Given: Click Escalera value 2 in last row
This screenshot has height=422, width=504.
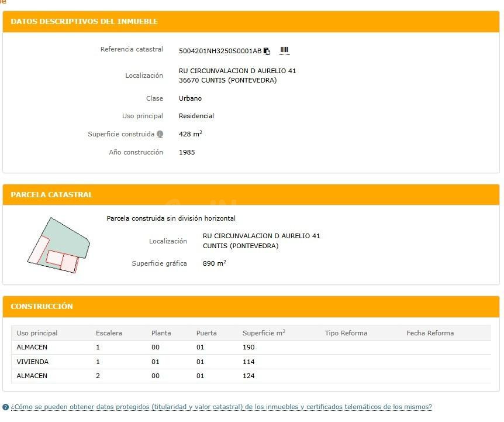Looking at the screenshot, I should click(98, 376).
